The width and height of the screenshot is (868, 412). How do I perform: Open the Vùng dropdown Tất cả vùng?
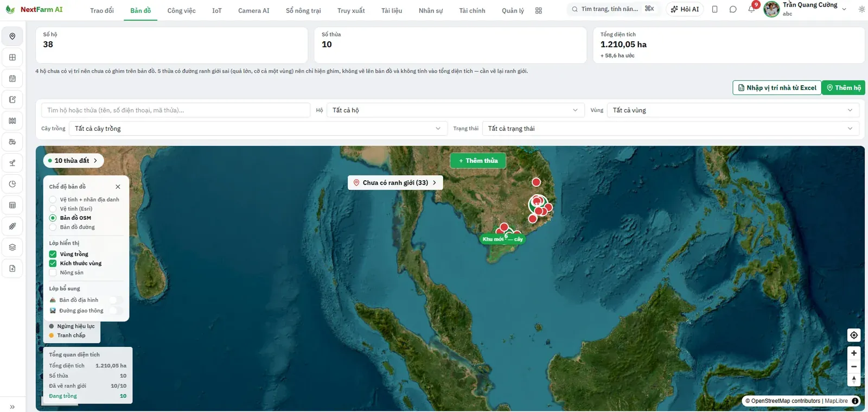coord(733,110)
